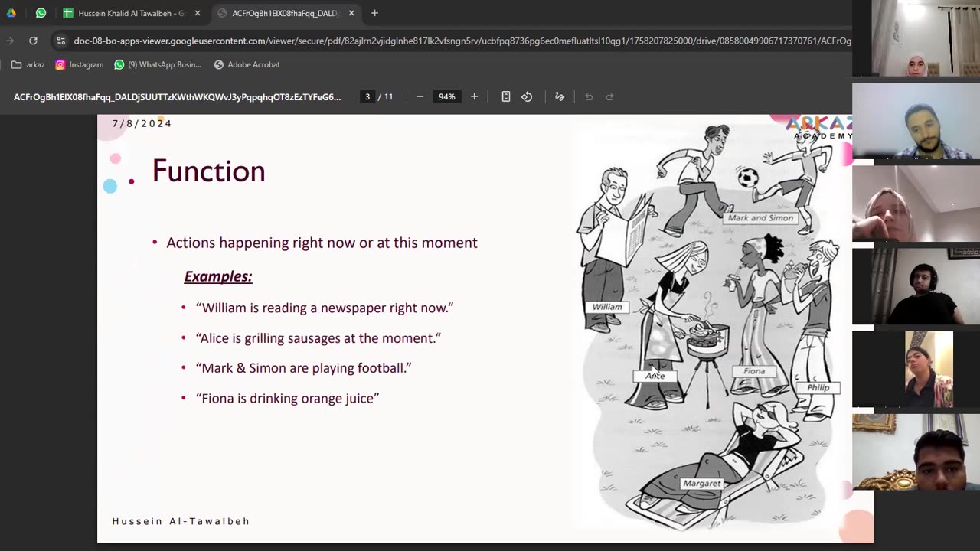The image size is (980, 551).
Task: Select the video of man wearing headphones
Action: pos(916,286)
